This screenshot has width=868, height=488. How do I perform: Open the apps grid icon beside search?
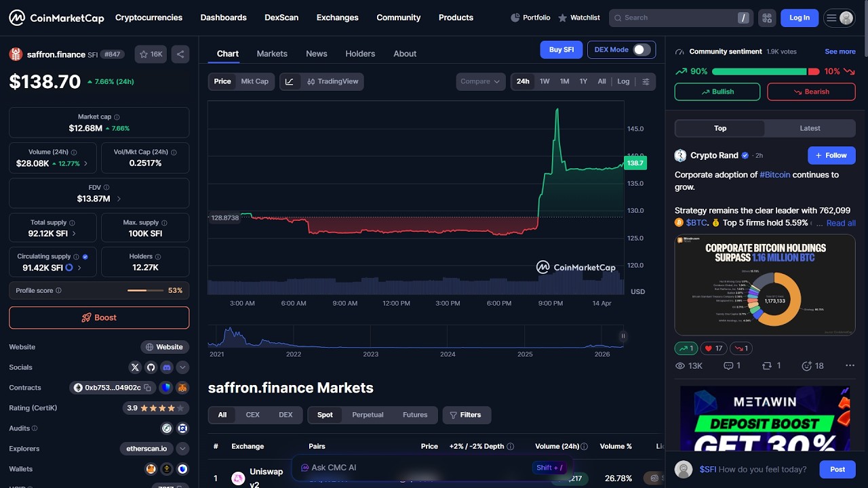click(767, 18)
